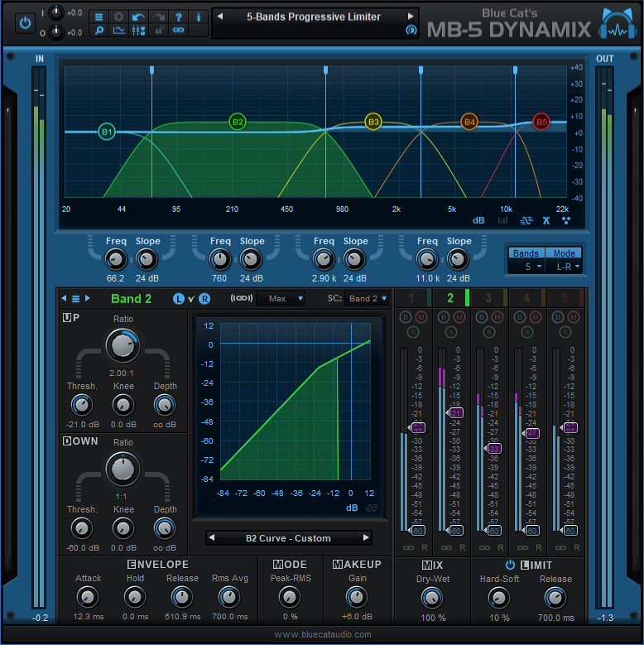
Task: Open the Band 2 list menu icon
Action: pyautogui.click(x=75, y=299)
